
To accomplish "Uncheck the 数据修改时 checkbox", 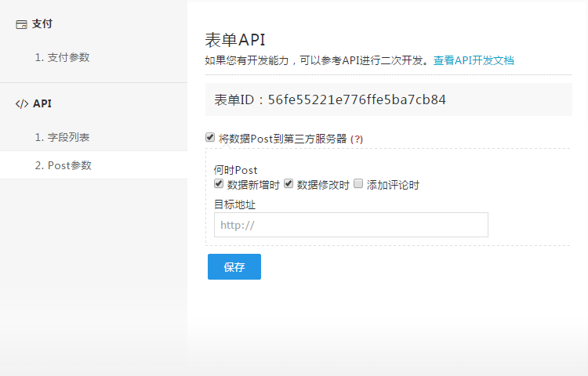I will 289,184.
